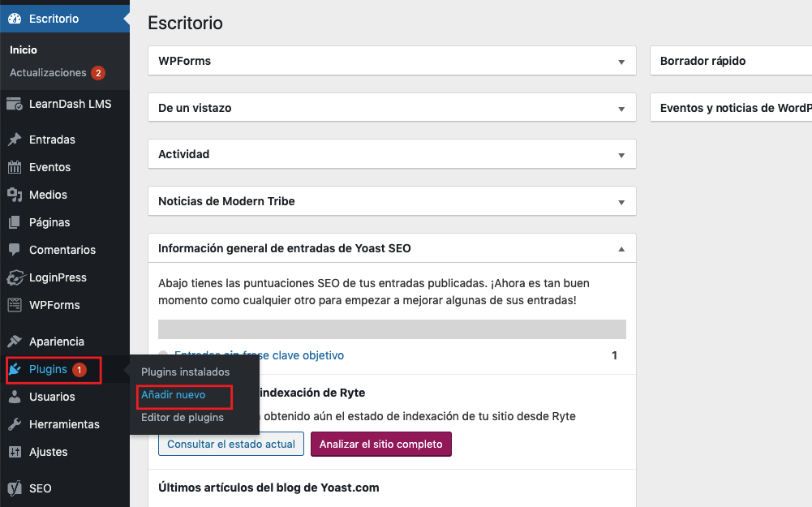Click the WPForms form icon in sidebar
This screenshot has width=812, height=507.
pyautogui.click(x=15, y=305)
